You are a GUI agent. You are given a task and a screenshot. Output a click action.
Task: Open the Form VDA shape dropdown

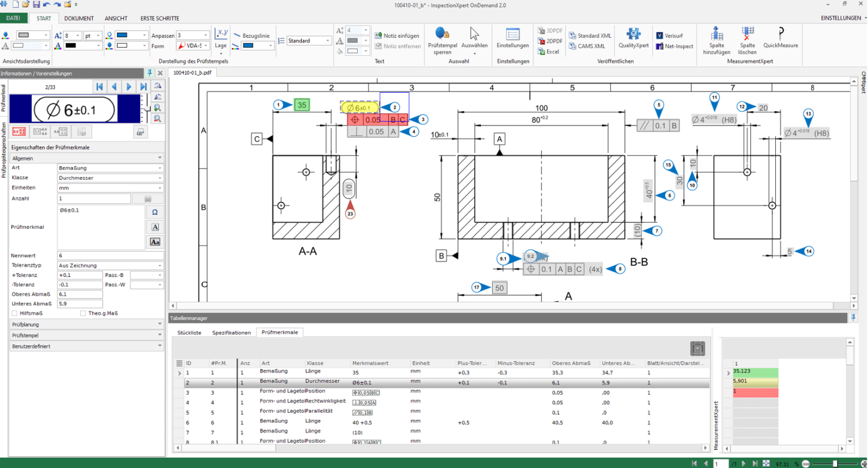[192, 46]
